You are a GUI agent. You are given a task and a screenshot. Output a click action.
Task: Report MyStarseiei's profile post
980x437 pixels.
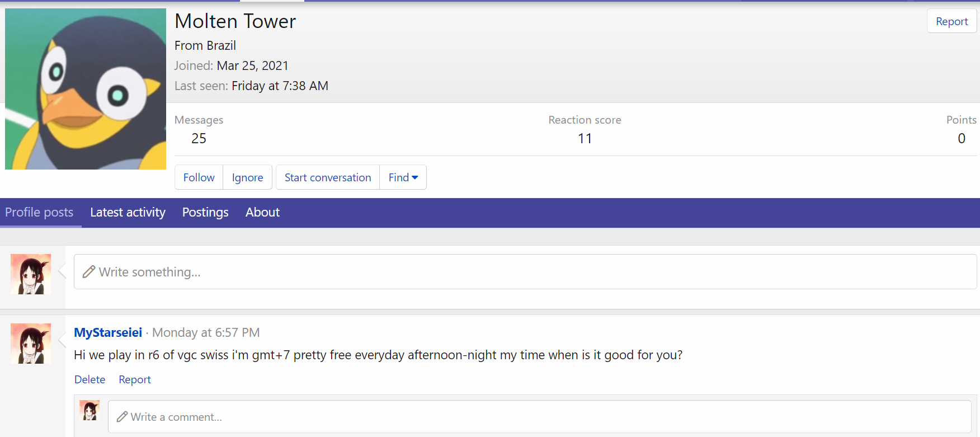pyautogui.click(x=135, y=379)
